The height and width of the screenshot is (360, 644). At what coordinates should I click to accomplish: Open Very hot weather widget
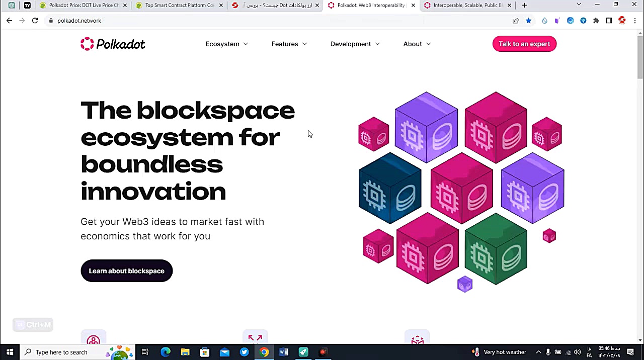coord(499,352)
